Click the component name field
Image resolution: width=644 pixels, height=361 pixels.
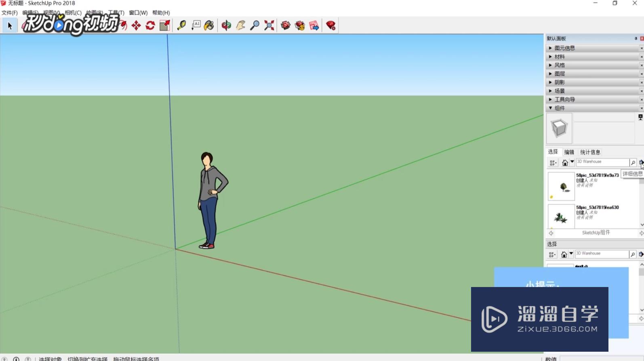604,117
